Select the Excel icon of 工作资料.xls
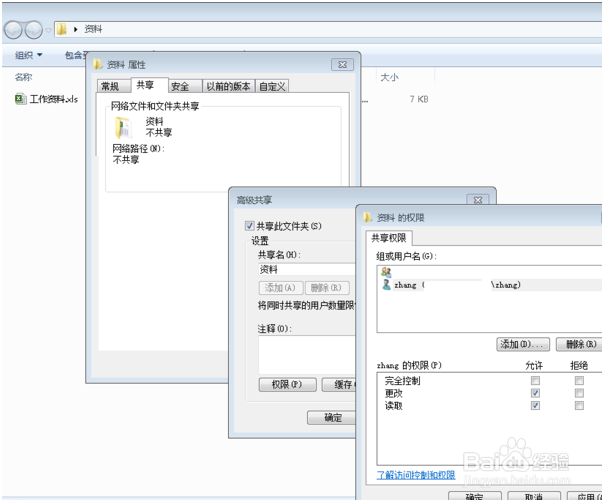 pyautogui.click(x=20, y=99)
